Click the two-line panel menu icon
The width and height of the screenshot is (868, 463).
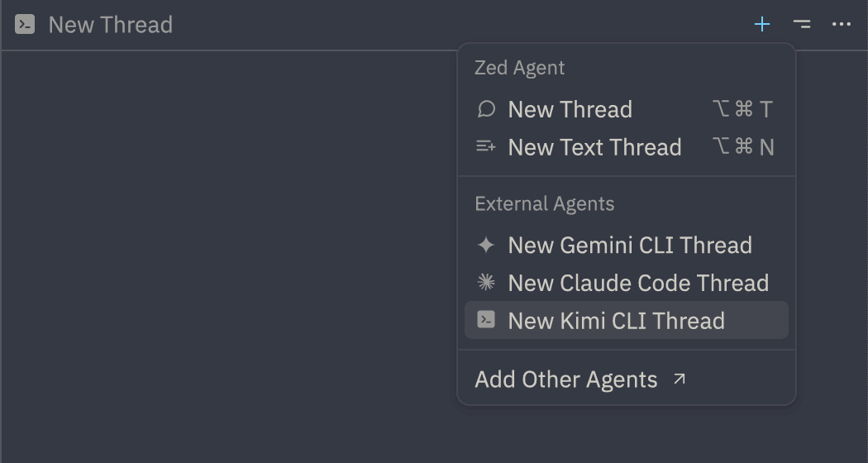[x=801, y=25]
